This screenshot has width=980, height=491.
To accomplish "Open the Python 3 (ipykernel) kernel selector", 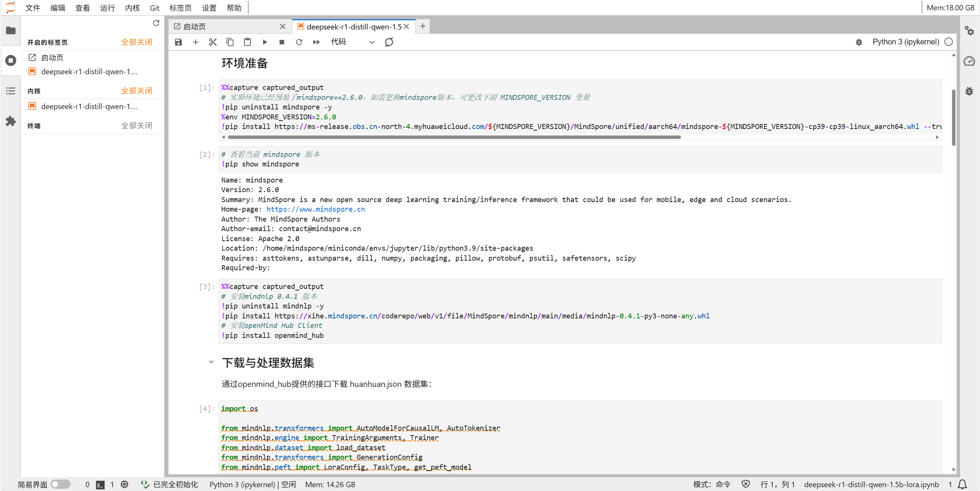I will [905, 42].
